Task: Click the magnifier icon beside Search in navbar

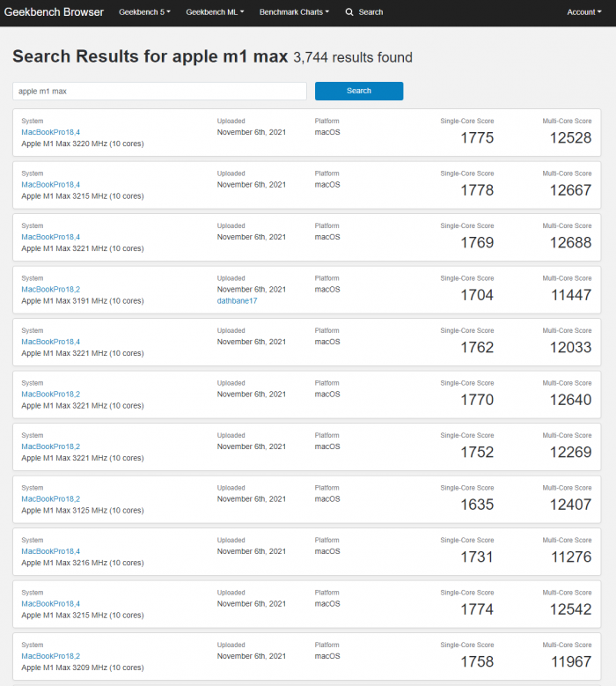Action: click(x=349, y=12)
